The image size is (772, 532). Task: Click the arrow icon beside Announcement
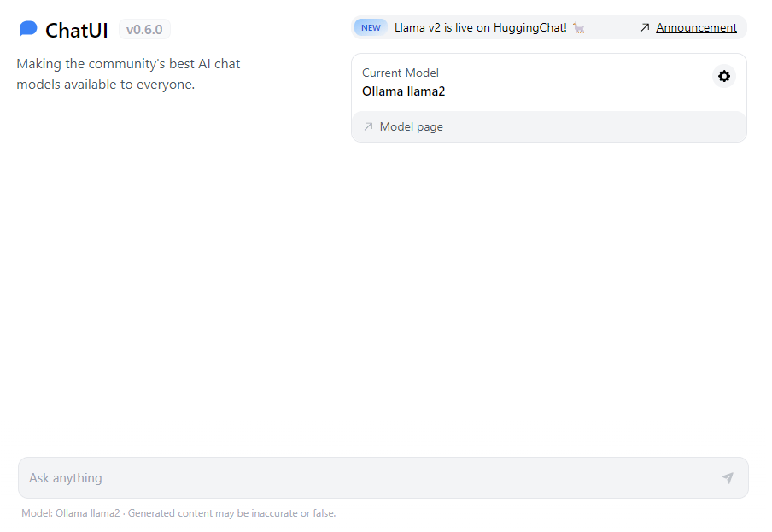coord(645,27)
